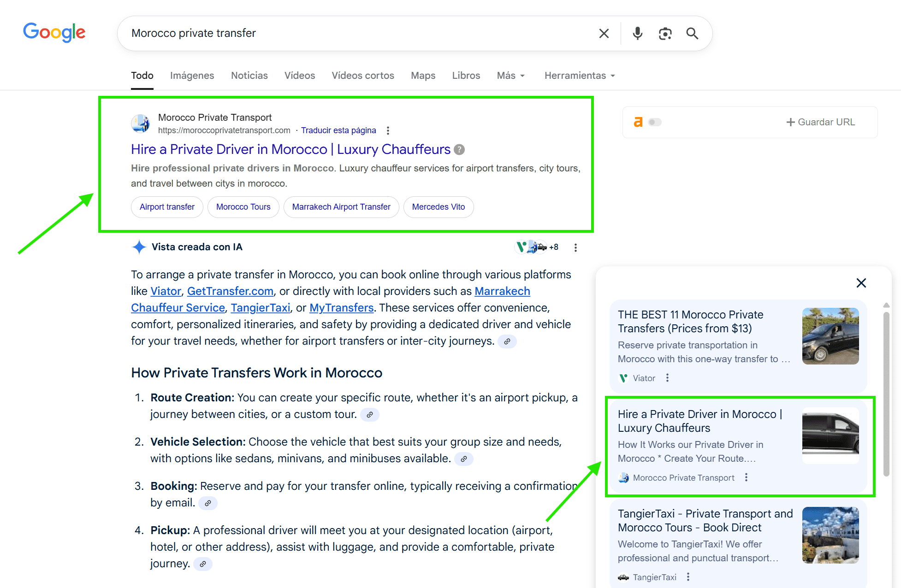Click the link icon after inter-city journeys
The width and height of the screenshot is (901, 588).
pos(507,341)
